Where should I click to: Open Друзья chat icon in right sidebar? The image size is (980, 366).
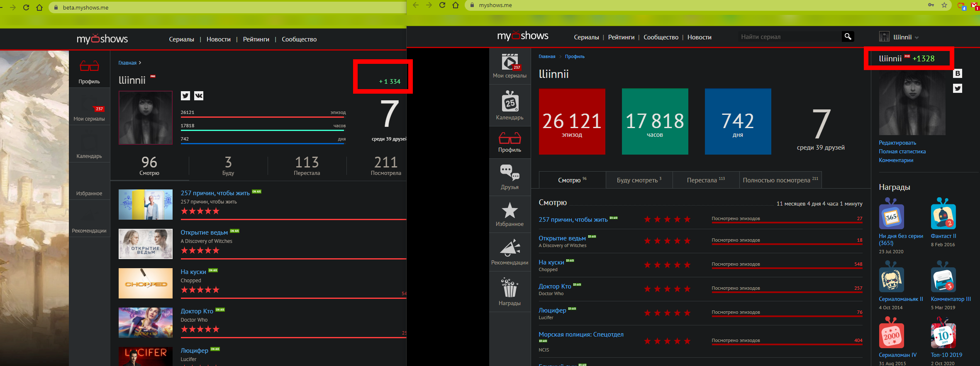click(x=510, y=173)
